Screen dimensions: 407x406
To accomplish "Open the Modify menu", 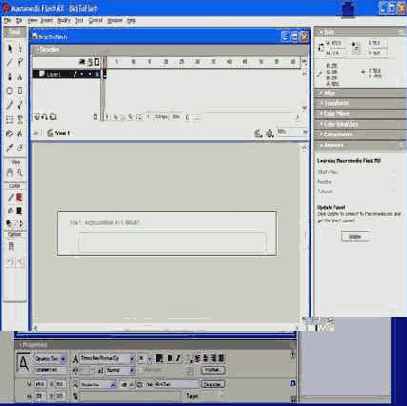I will [x=64, y=21].
